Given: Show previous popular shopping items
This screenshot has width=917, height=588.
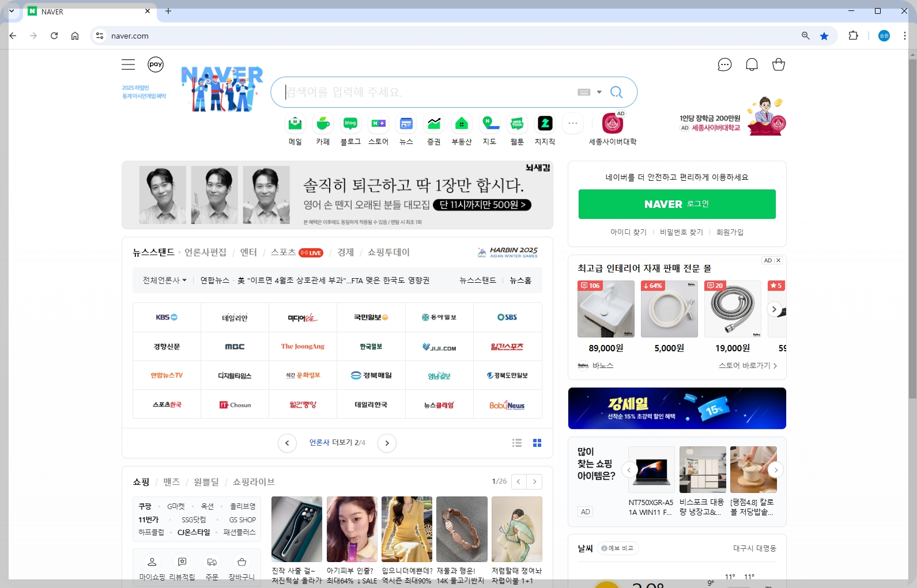Looking at the screenshot, I should pyautogui.click(x=629, y=470).
